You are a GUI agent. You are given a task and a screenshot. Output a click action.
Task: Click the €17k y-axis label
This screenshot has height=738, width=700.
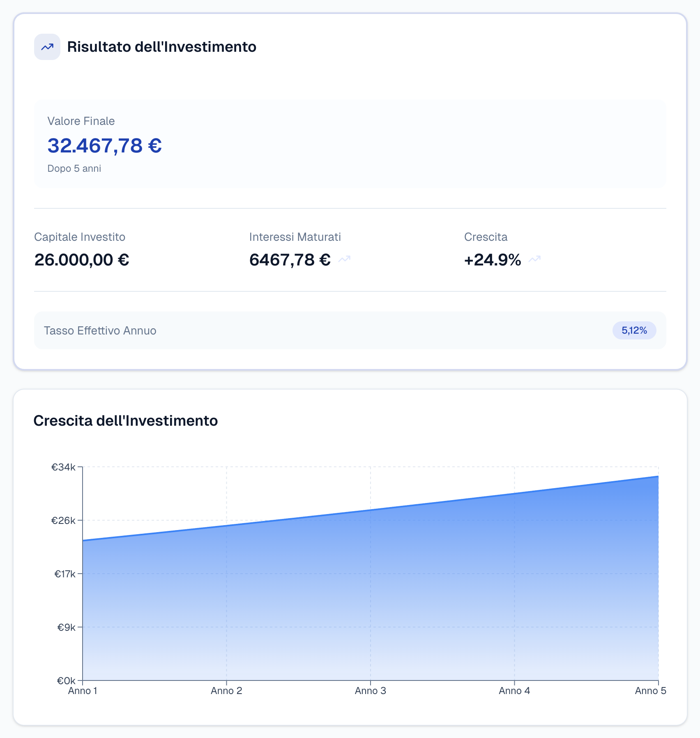(x=65, y=574)
